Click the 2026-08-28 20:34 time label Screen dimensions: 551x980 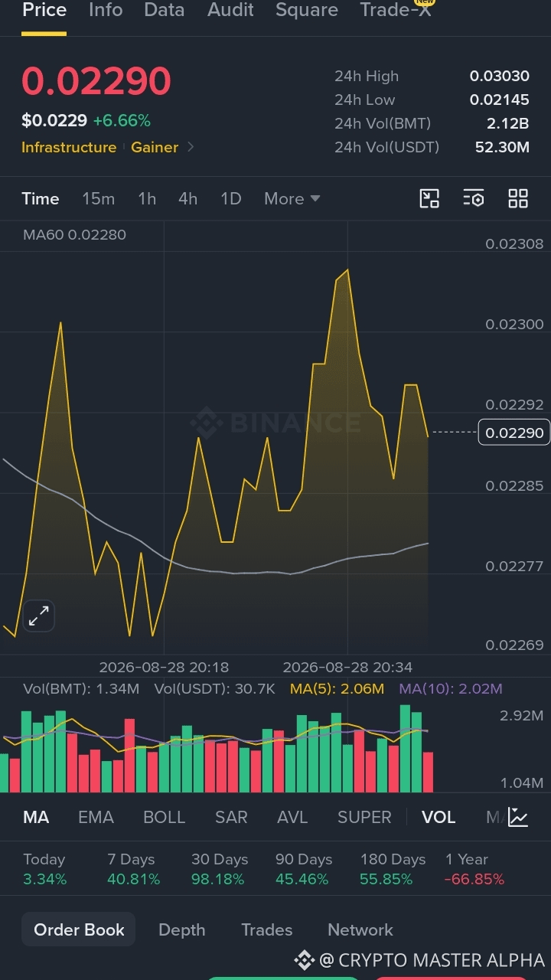347,667
